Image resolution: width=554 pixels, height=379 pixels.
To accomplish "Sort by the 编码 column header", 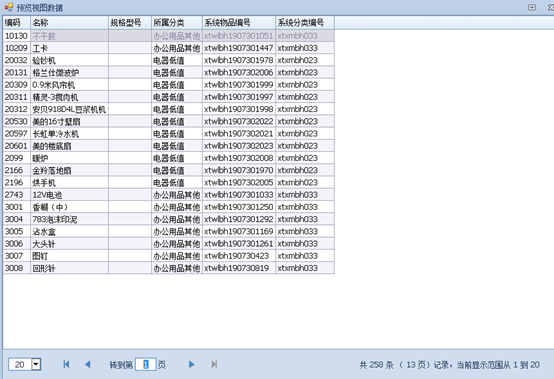I will click(17, 23).
